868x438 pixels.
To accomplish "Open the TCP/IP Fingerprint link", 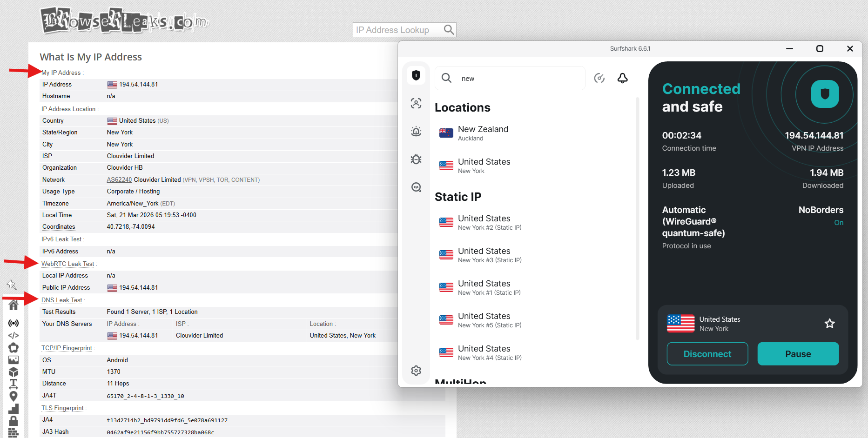I will pyautogui.click(x=67, y=348).
